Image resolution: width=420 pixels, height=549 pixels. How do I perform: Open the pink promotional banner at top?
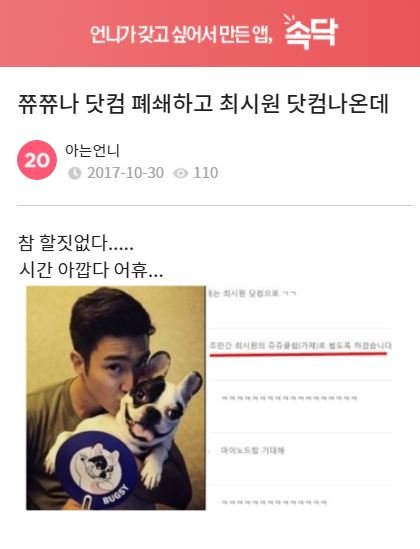point(210,33)
